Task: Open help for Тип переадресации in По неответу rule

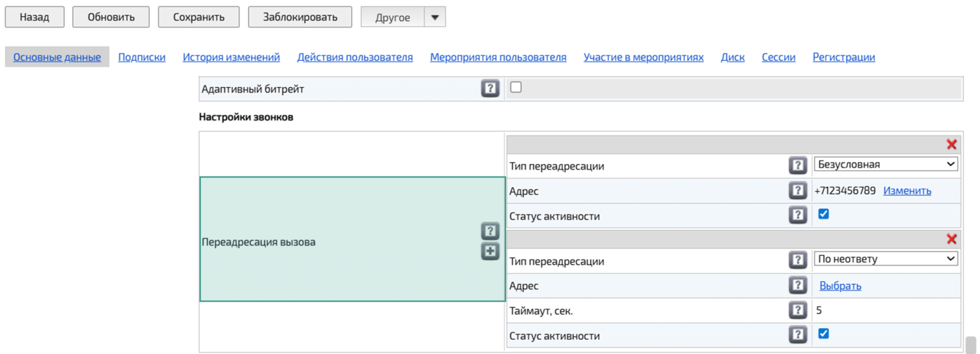Action: tap(797, 260)
